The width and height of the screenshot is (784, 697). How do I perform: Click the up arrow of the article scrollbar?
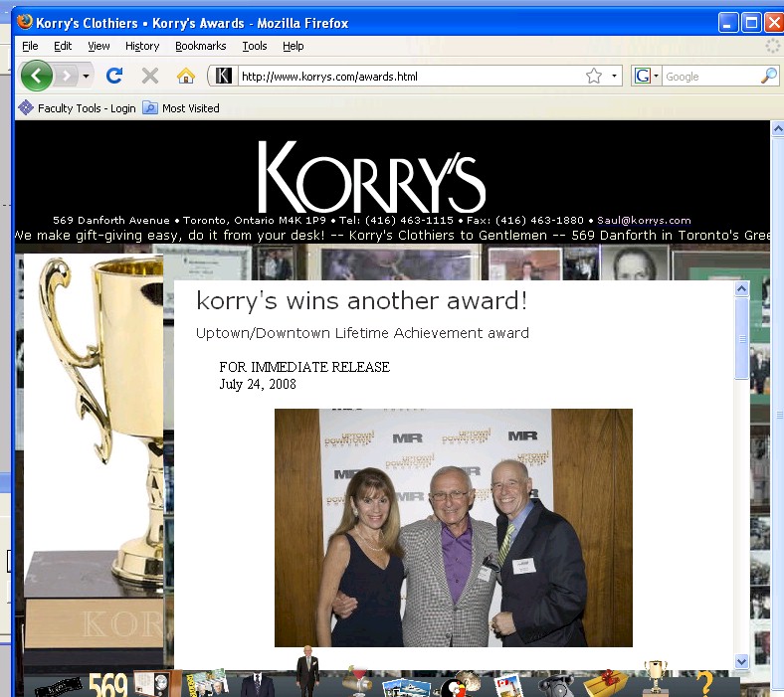click(741, 288)
